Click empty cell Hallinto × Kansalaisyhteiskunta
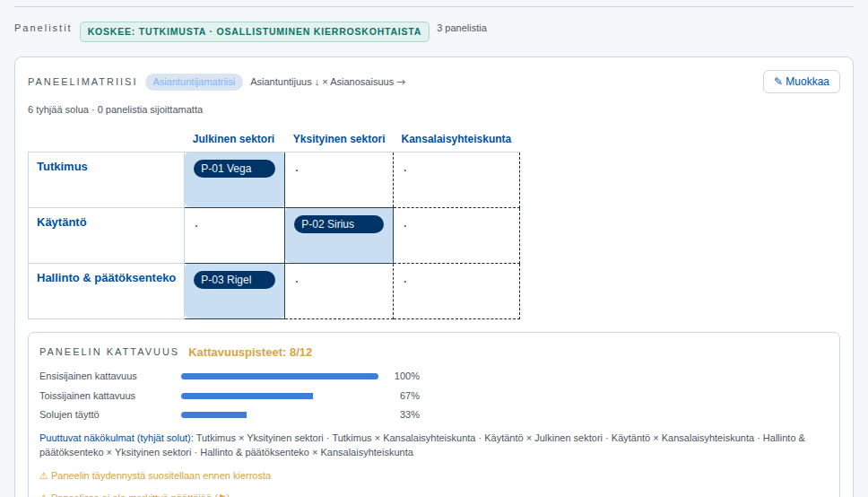The height and width of the screenshot is (497, 868). 456,291
